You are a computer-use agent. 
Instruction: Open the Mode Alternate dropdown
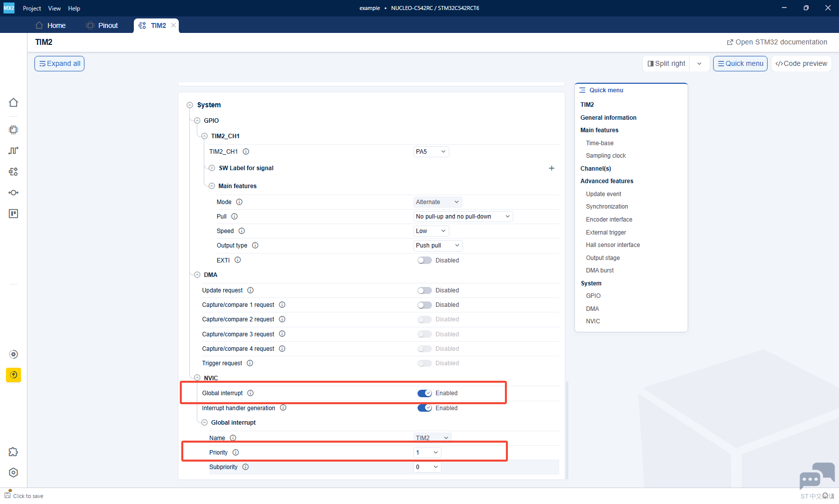coord(437,202)
